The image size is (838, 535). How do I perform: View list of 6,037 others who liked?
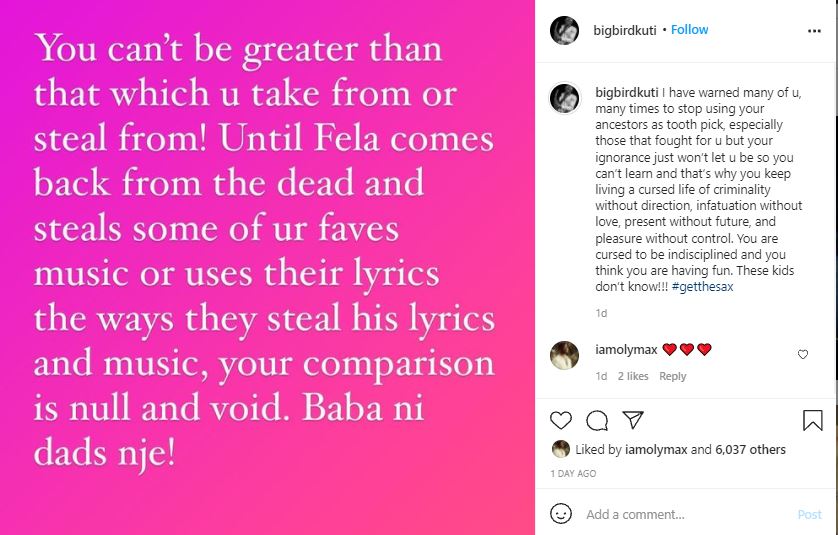coord(752,450)
